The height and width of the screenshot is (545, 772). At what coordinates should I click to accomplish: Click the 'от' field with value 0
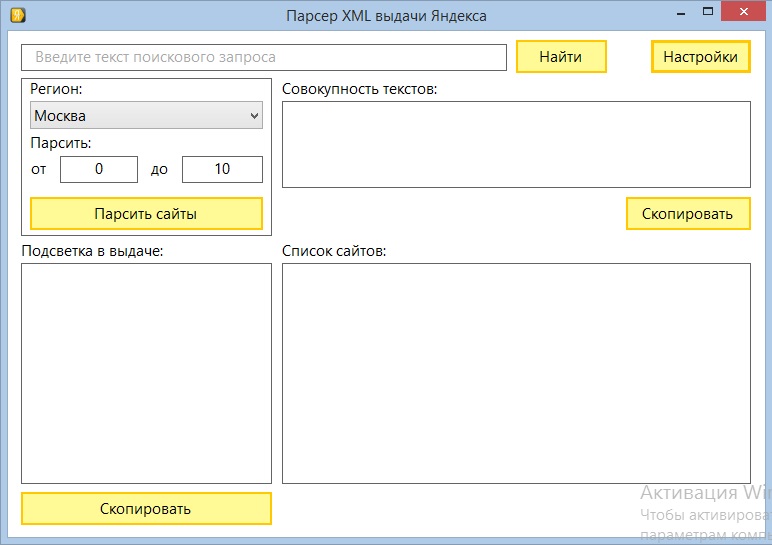click(99, 169)
